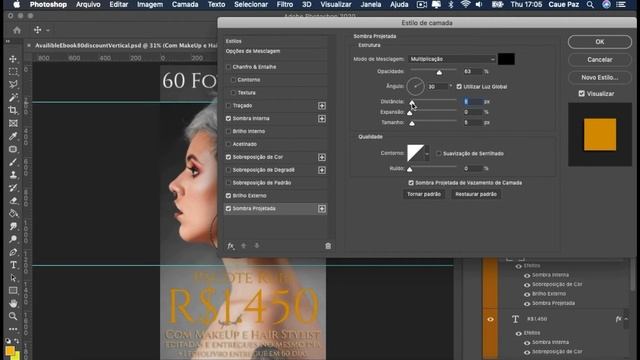Select the Rectangular Marquee tool
The height and width of the screenshot is (360, 640).
(x=13, y=72)
